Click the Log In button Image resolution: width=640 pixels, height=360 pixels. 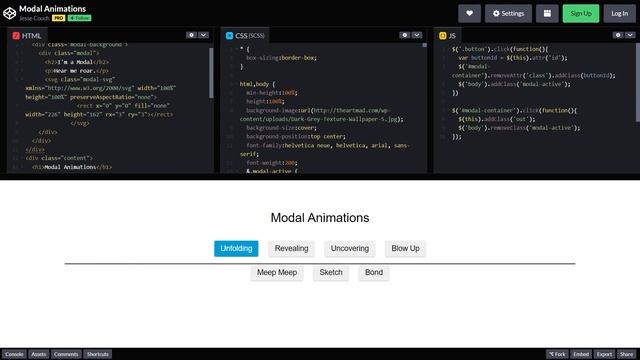[x=620, y=13]
